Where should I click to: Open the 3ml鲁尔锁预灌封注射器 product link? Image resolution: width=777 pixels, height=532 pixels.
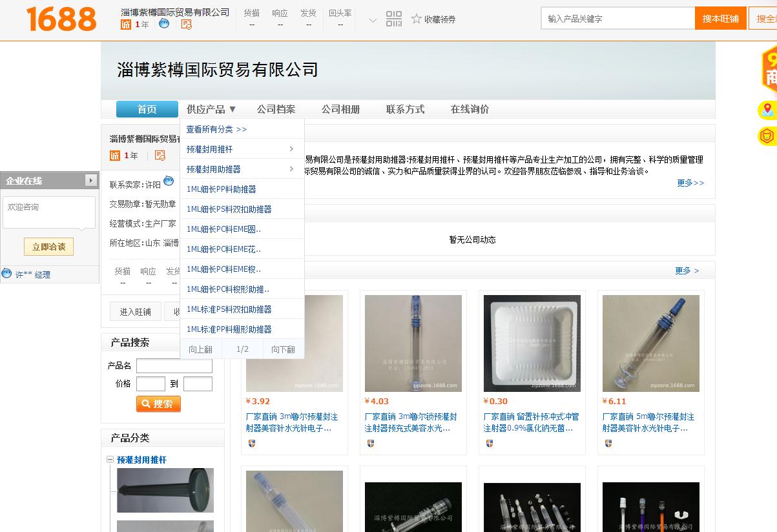[x=412, y=422]
